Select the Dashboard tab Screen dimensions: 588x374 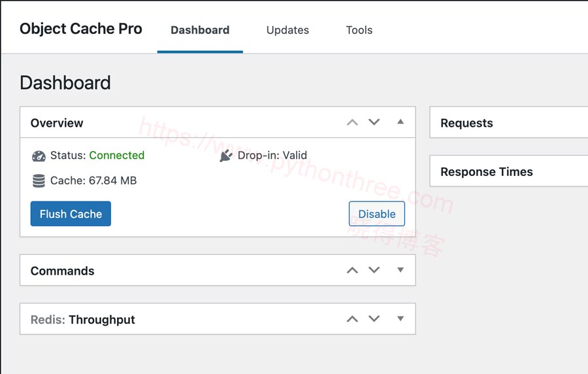pyautogui.click(x=200, y=30)
